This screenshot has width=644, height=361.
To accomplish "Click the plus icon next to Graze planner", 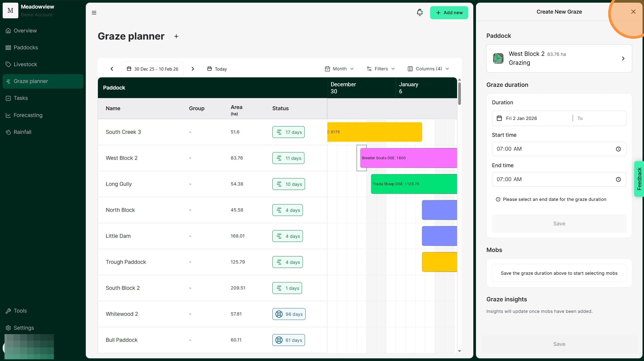I will point(176,36).
